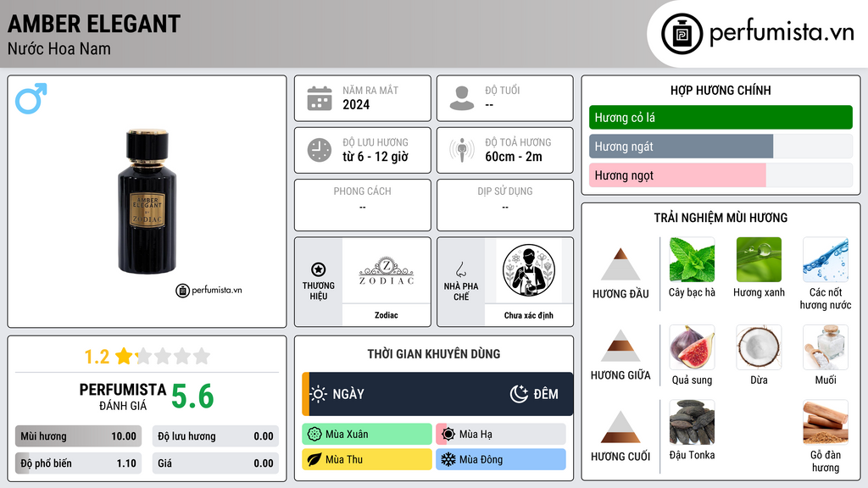Viewport: 868px width, 488px height.
Task: Click the Hương giữa pyramid icon
Action: coord(620,346)
